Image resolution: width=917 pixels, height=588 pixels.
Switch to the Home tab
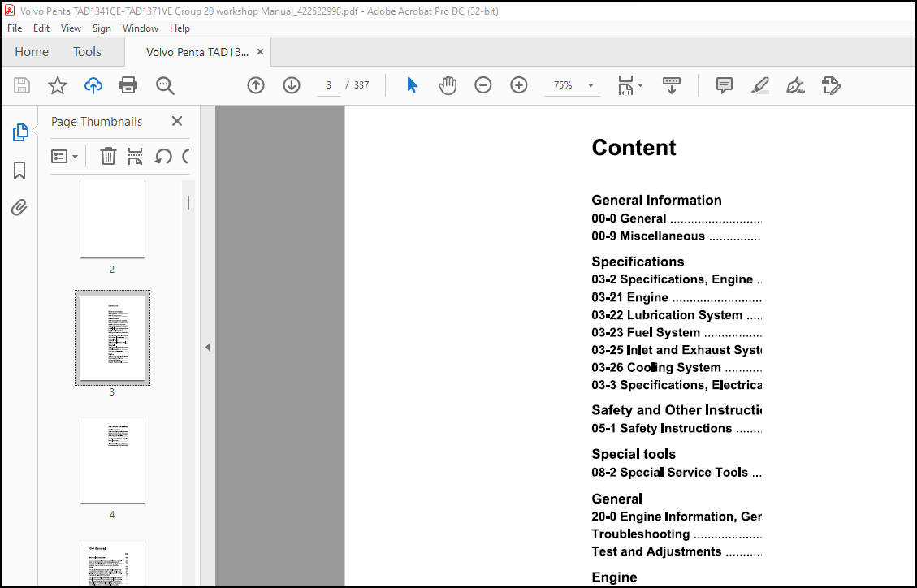[32, 52]
